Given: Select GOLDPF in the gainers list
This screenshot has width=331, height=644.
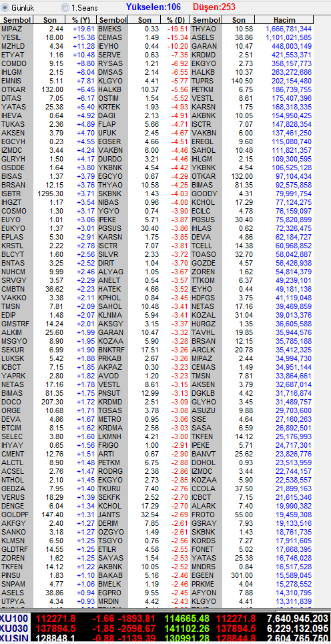Looking at the screenshot, I should click(48, 515).
